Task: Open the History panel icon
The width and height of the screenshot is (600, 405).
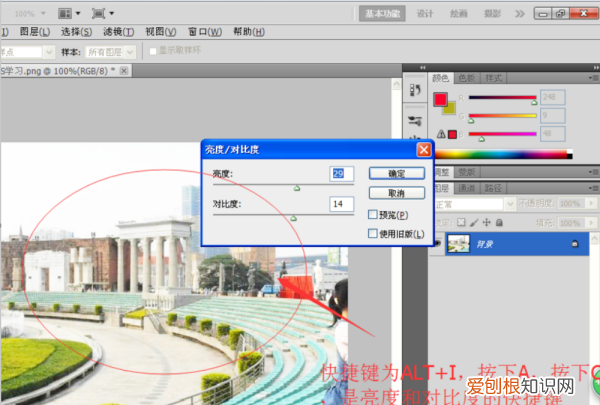Action: 415,90
